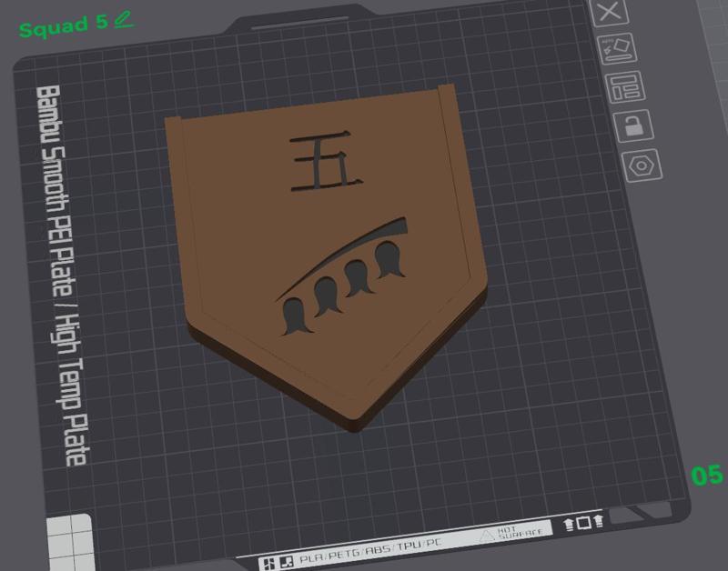This screenshot has height=571, width=728.
Task: Click the pencil icon beside Squad 5
Action: pos(124,19)
